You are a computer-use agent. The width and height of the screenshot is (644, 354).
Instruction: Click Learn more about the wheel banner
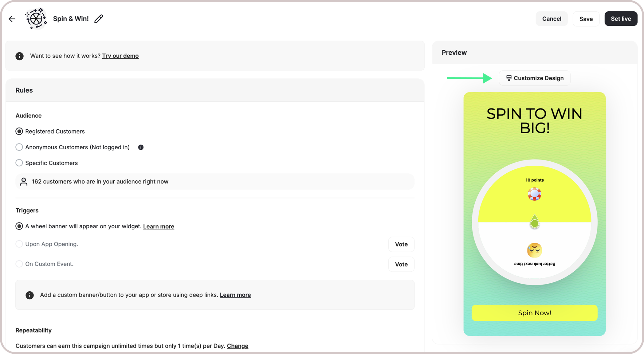click(x=159, y=226)
